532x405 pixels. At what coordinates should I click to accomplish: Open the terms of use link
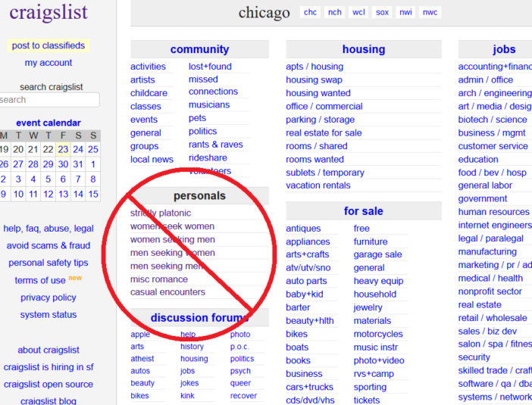point(40,280)
